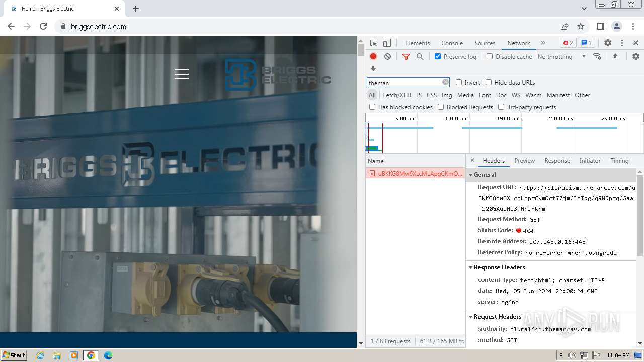Open Chrome from the taskbar
Image resolution: width=644 pixels, height=362 pixels.
click(x=91, y=355)
